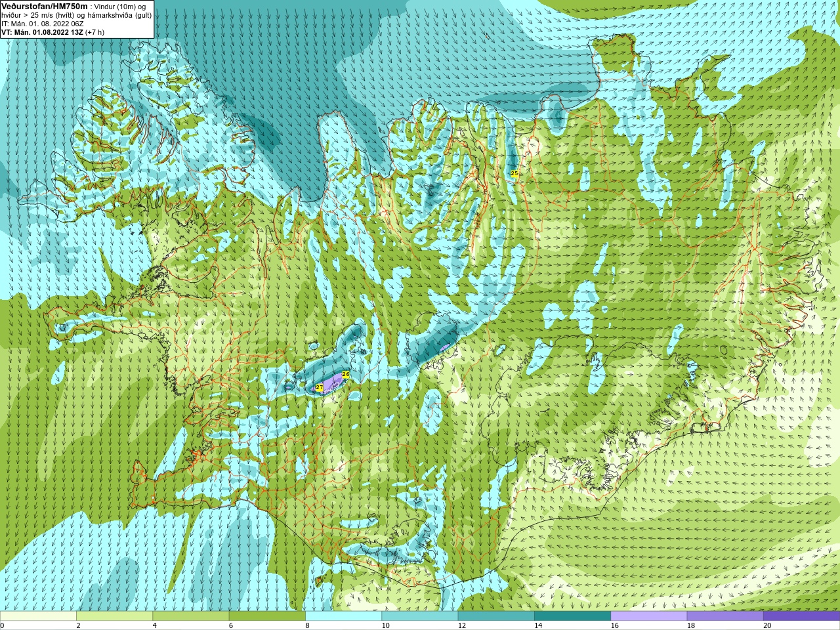Click the legend tick label '14'

[x=538, y=625]
